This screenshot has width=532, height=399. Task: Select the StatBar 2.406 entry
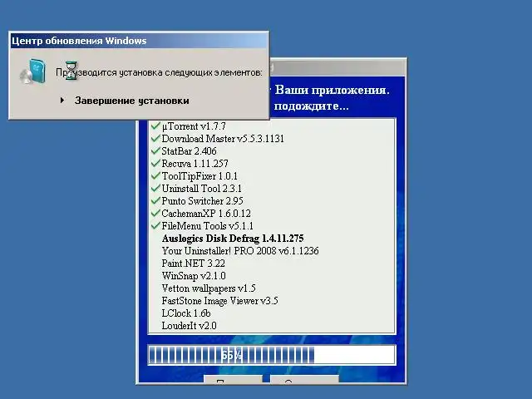(189, 151)
